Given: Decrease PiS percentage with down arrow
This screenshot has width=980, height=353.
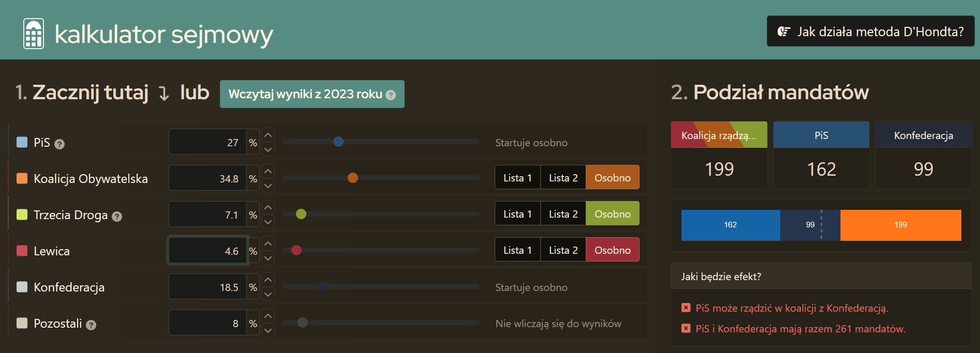Looking at the screenshot, I should (268, 149).
